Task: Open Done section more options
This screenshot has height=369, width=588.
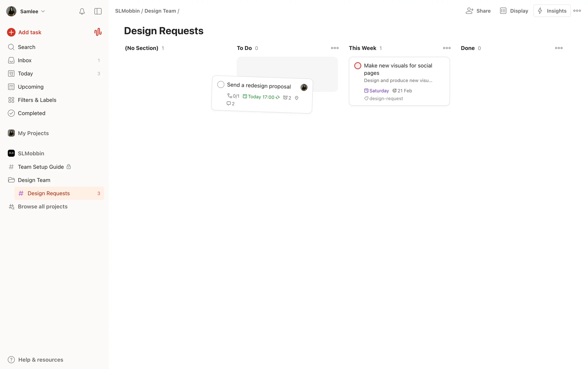Action: (559, 48)
